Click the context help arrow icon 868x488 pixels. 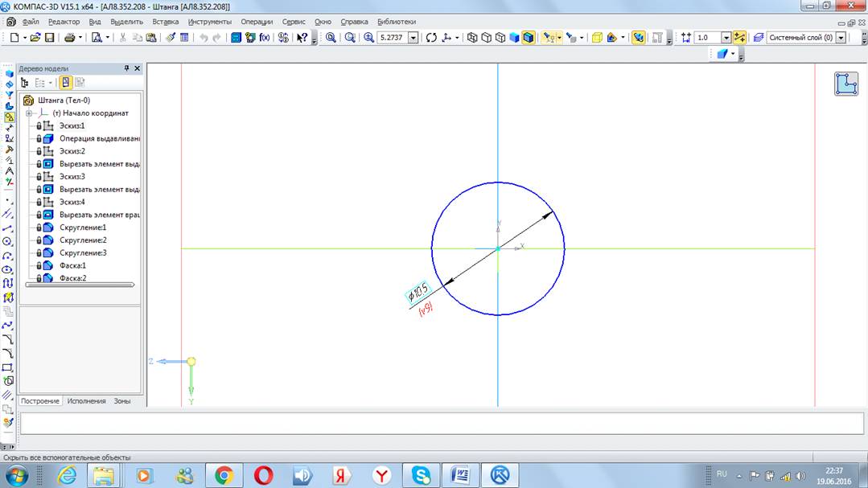(301, 38)
